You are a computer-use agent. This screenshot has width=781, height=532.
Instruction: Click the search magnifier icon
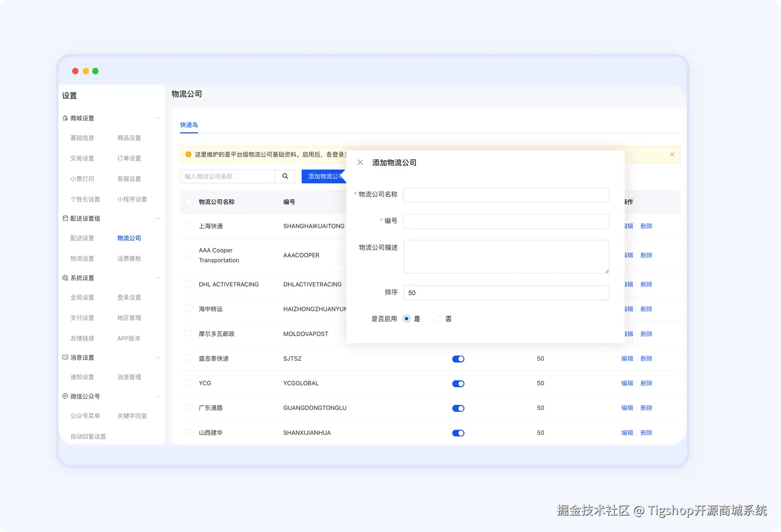coord(285,176)
